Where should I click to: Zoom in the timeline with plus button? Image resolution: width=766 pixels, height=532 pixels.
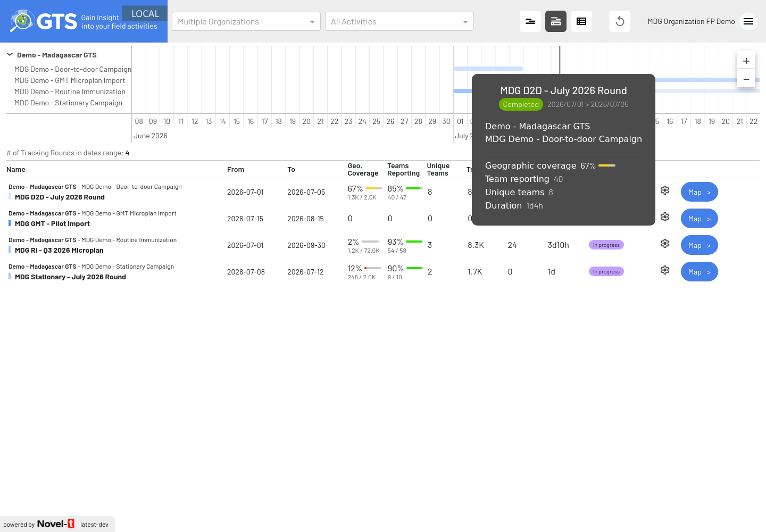click(746, 61)
